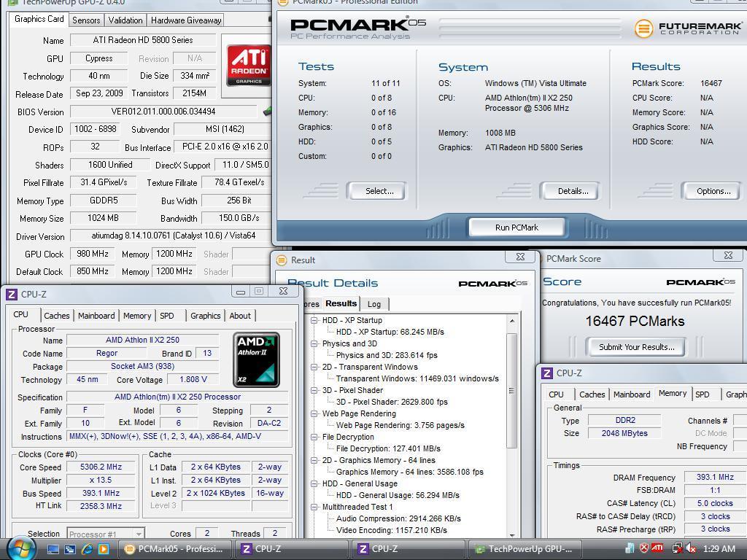Collapse the Physics and 3D node

tap(314, 344)
